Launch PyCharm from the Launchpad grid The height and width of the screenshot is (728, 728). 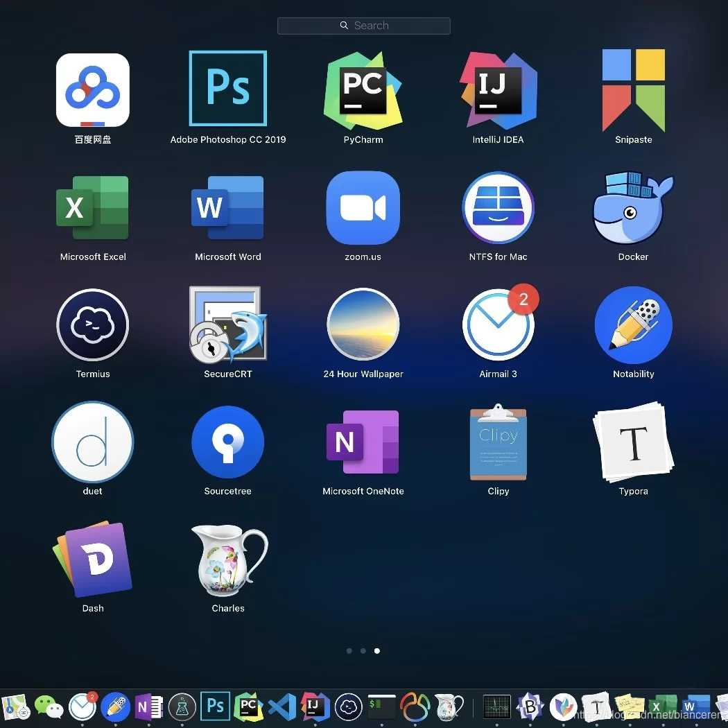[363, 90]
